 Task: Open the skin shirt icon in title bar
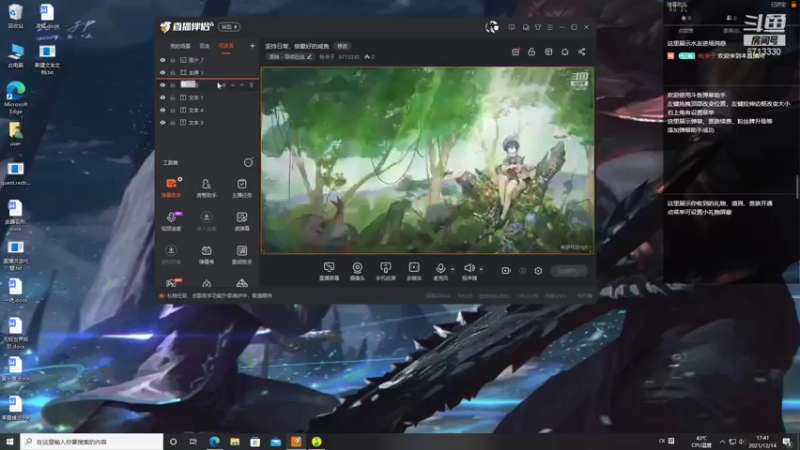[538, 27]
